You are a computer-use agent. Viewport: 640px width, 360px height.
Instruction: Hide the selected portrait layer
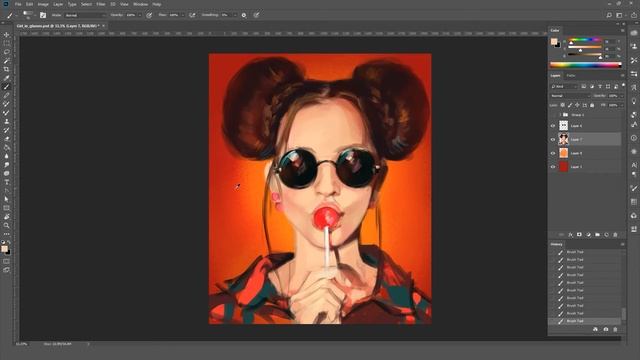(x=553, y=140)
